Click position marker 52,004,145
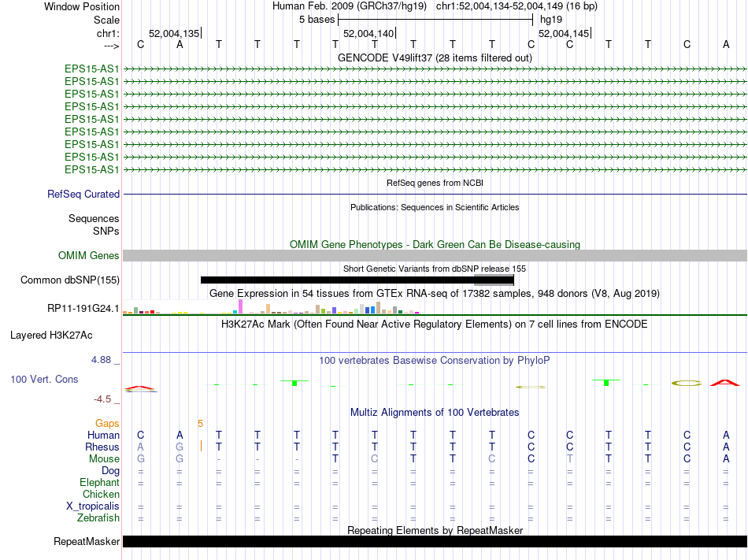The image size is (748, 560). 564,33
